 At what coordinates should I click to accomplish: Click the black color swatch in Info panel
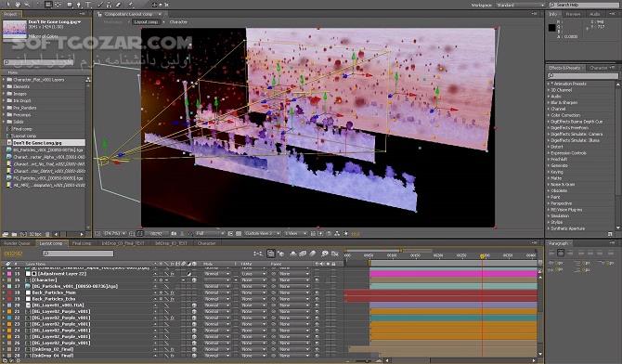click(551, 27)
